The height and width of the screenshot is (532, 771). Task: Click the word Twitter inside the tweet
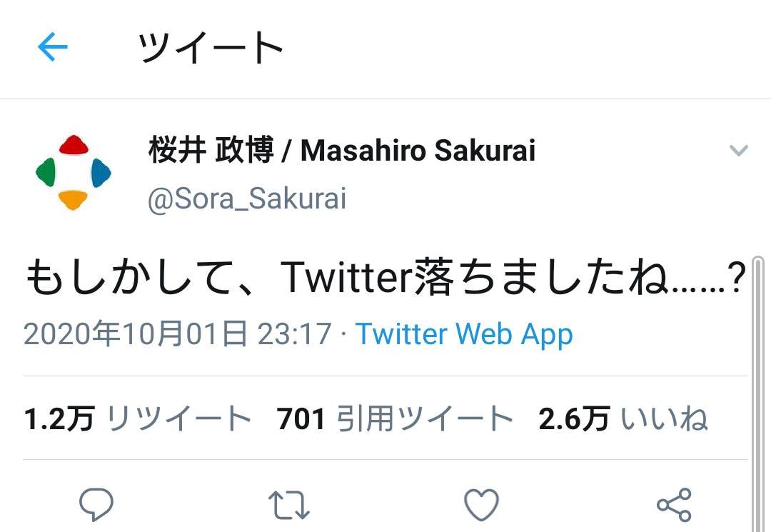(344, 279)
